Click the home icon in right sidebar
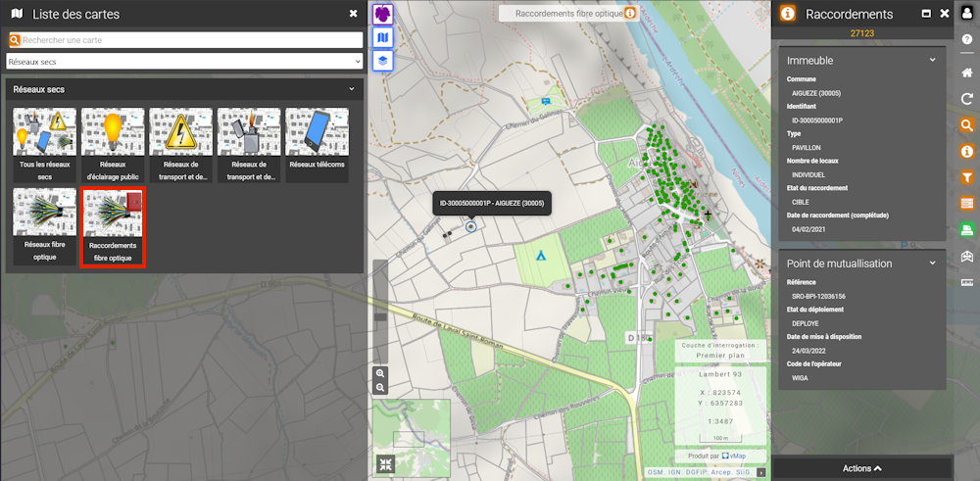Screen dimensions: 980x481 [x=966, y=73]
